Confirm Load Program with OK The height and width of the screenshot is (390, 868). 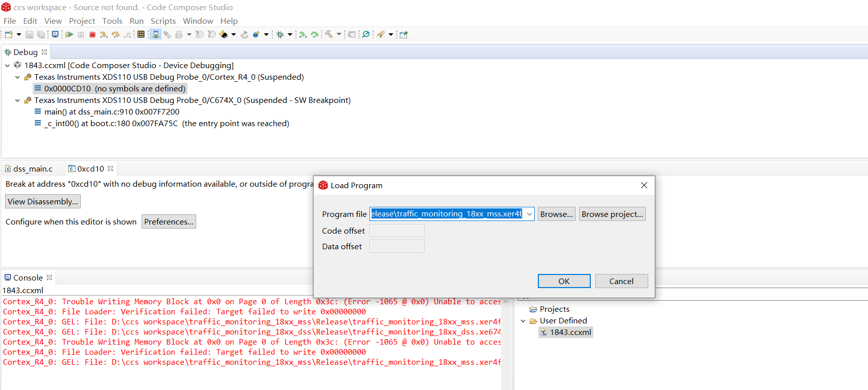pos(564,281)
